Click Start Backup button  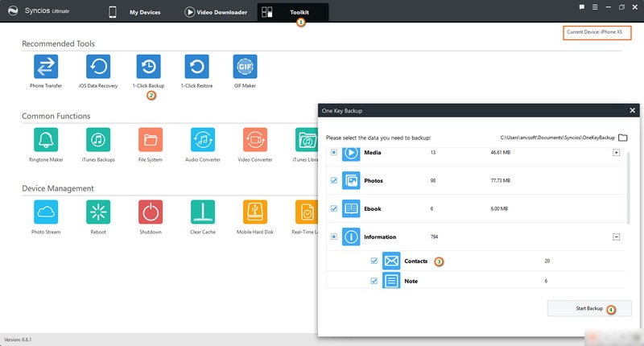click(x=589, y=309)
